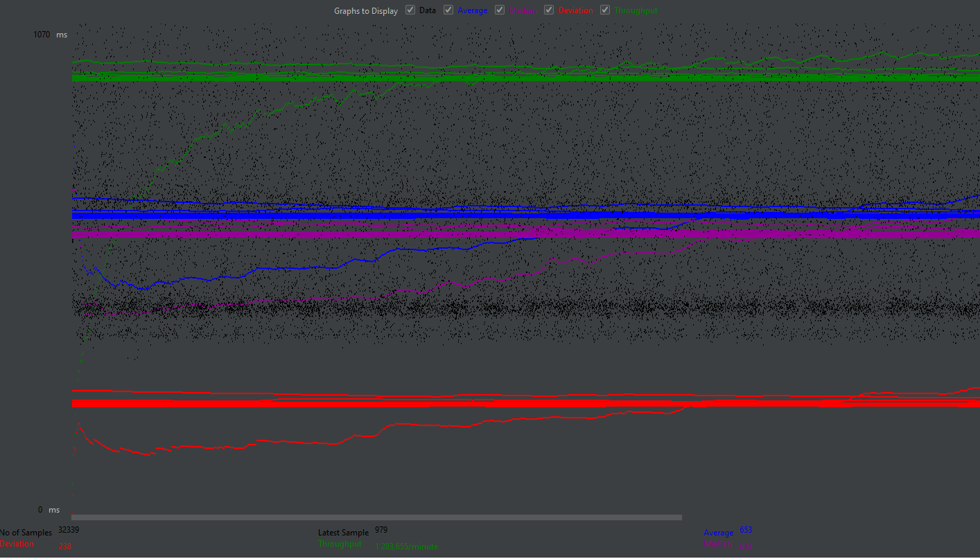
Task: Click the Latest Sample label
Action: click(343, 533)
